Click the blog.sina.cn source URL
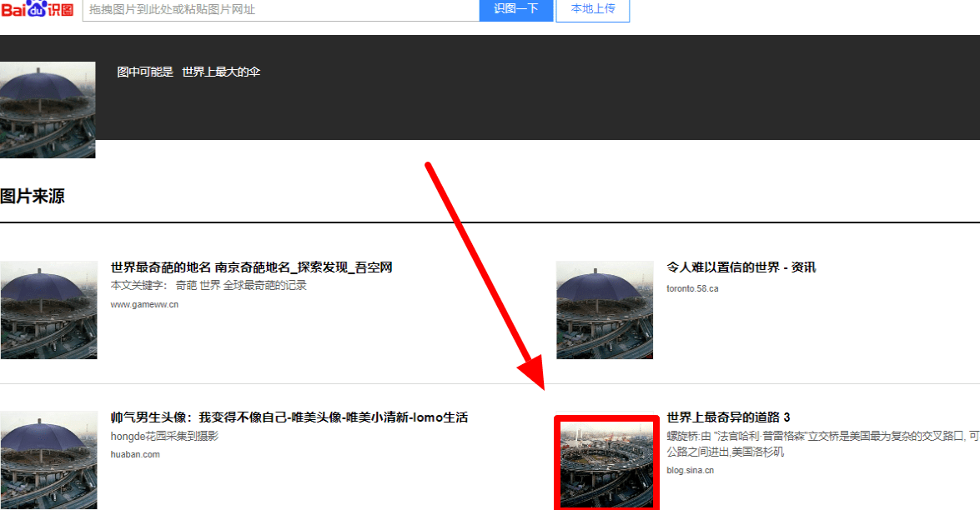 pyautogui.click(x=690, y=471)
